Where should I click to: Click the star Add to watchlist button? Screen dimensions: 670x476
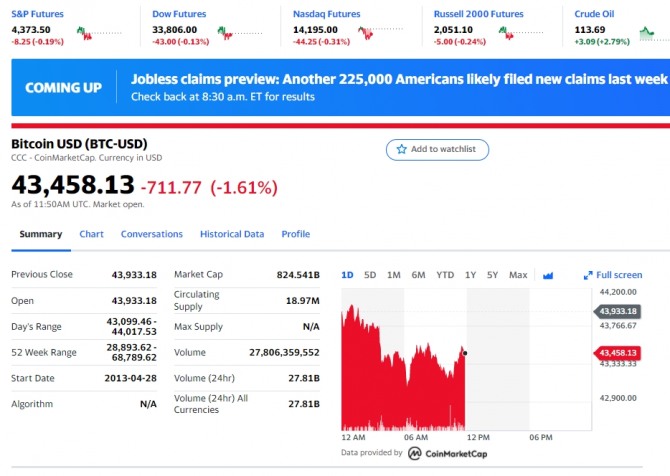[x=438, y=149]
